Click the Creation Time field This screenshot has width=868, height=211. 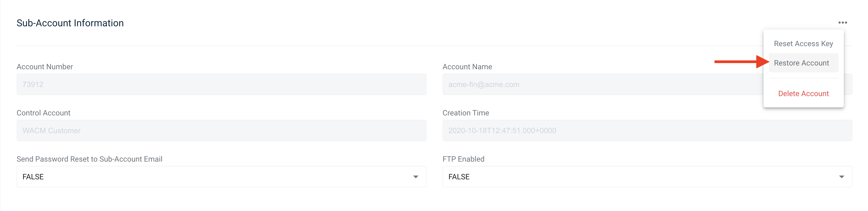click(x=647, y=131)
